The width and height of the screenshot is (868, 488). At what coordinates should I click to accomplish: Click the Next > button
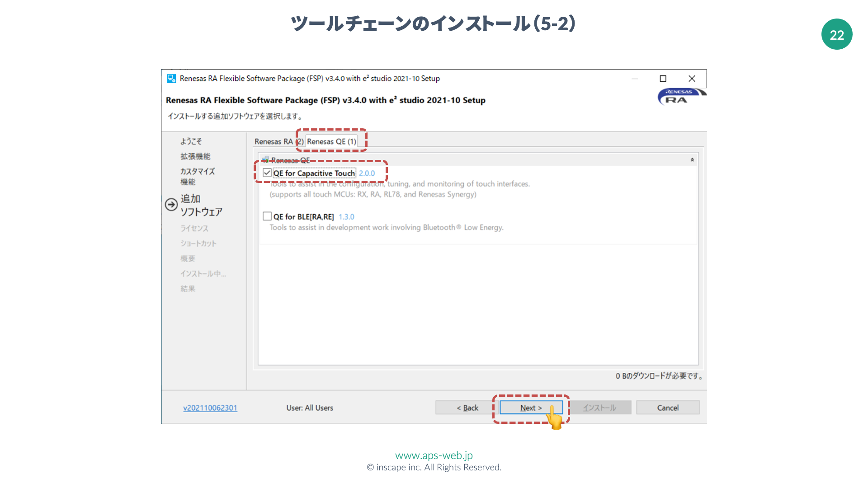(x=531, y=408)
